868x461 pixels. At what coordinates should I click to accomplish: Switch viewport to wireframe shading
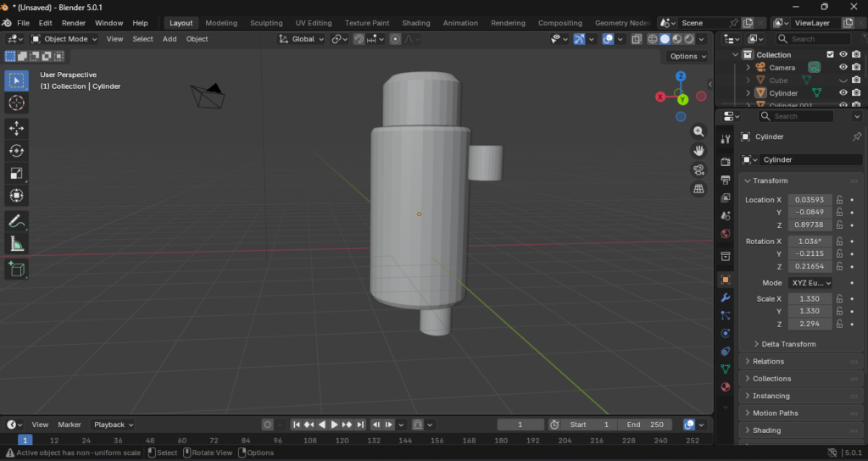click(x=653, y=39)
